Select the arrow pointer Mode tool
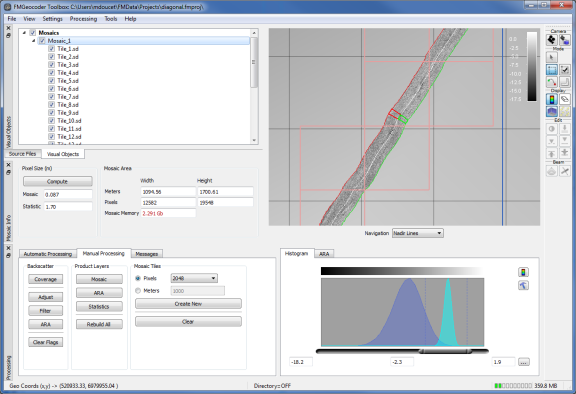576x394 pixels. click(551, 57)
